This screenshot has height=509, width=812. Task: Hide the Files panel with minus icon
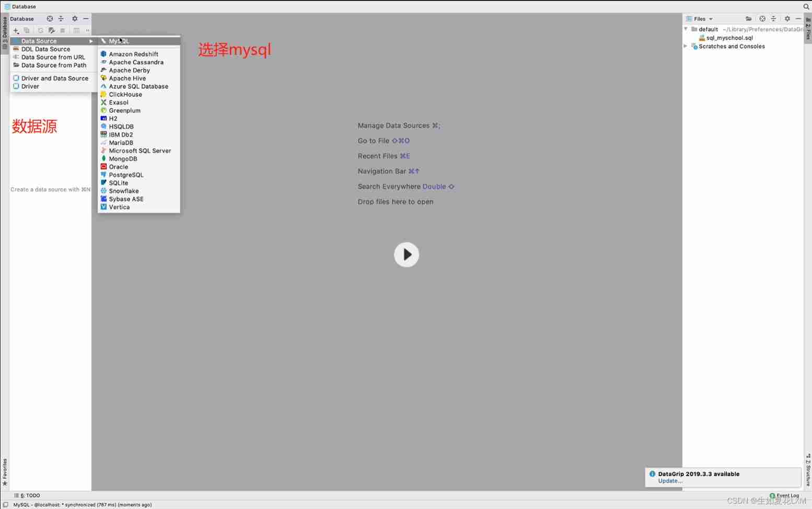[x=798, y=18]
